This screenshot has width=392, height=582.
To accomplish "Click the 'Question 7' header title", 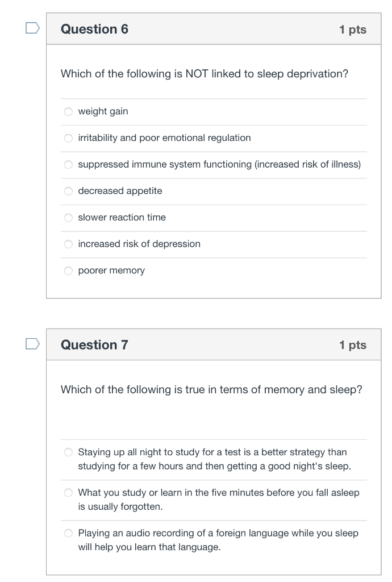I will 94,344.
